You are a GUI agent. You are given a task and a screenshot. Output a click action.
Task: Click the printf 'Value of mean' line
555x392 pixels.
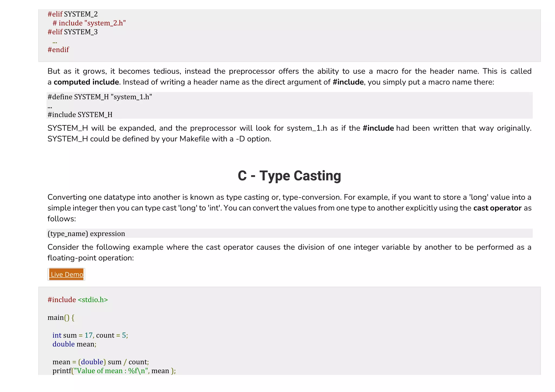click(x=114, y=371)
